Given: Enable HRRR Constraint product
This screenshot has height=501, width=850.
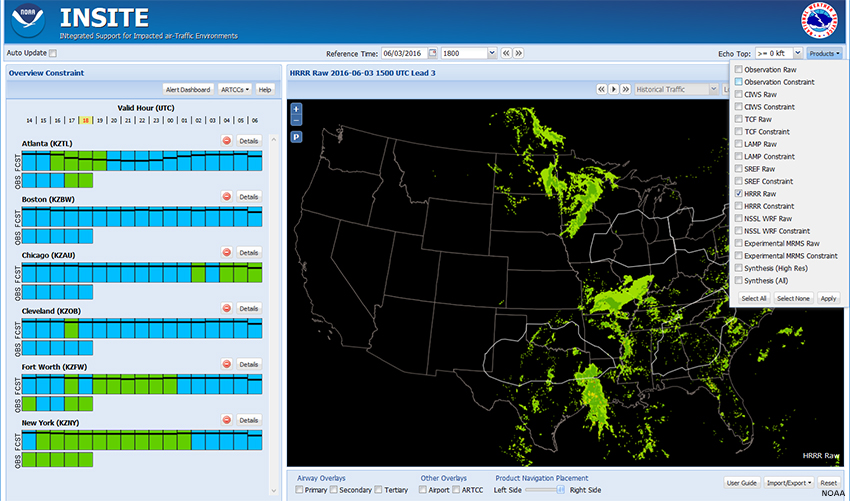Looking at the screenshot, I should 738,206.
